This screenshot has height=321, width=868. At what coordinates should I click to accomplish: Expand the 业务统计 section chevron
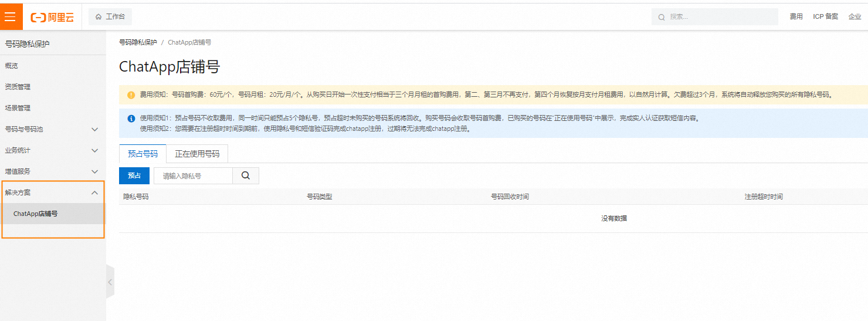point(95,150)
